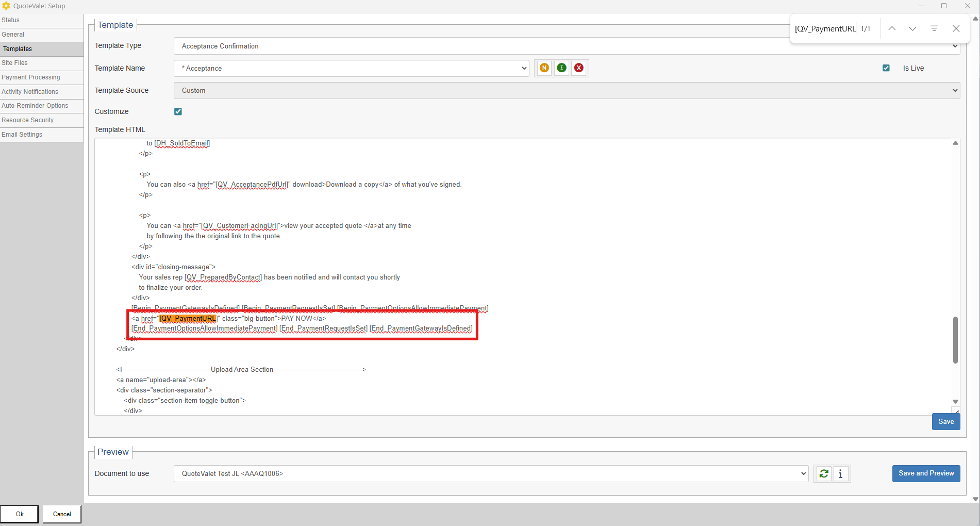Click the red X delete template icon
This screenshot has height=526, width=980.
coord(579,68)
